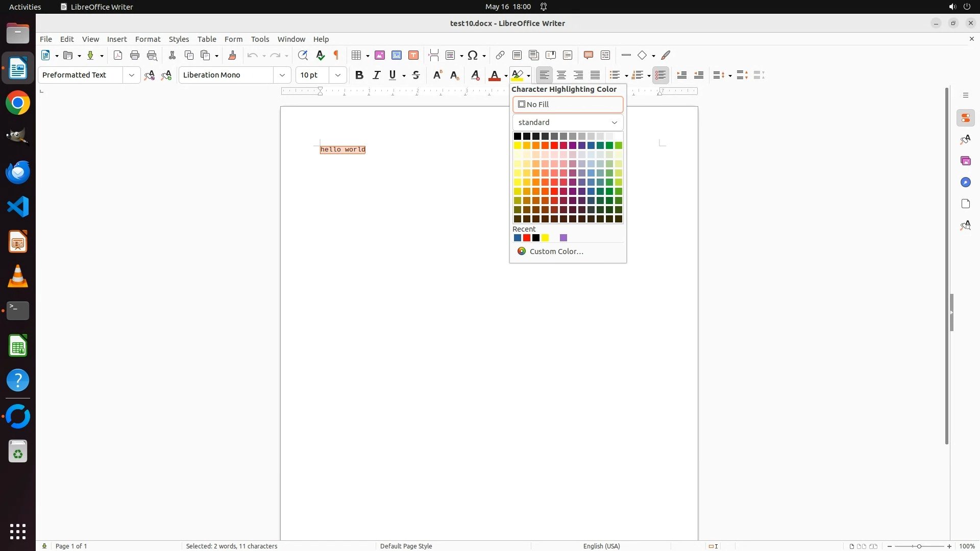Open Custom Color dialog
The image size is (980, 551).
point(556,252)
